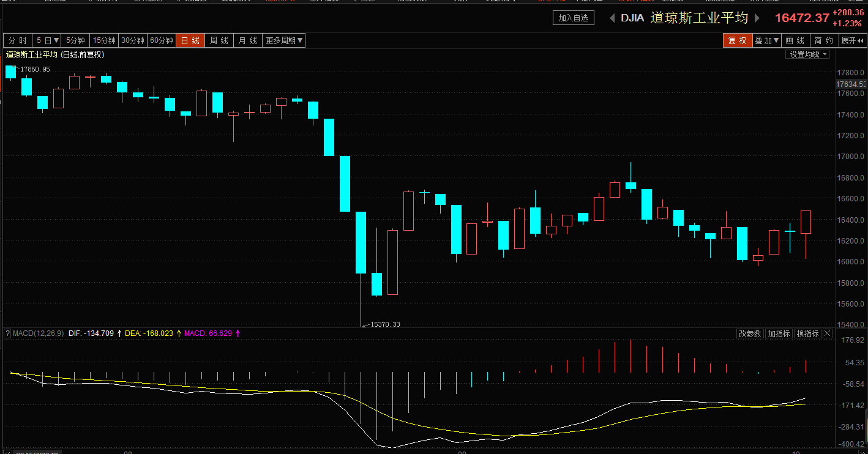Screen dimensions: 868x454
Task: Toggle the 复权 price adjustment button
Action: [737, 40]
